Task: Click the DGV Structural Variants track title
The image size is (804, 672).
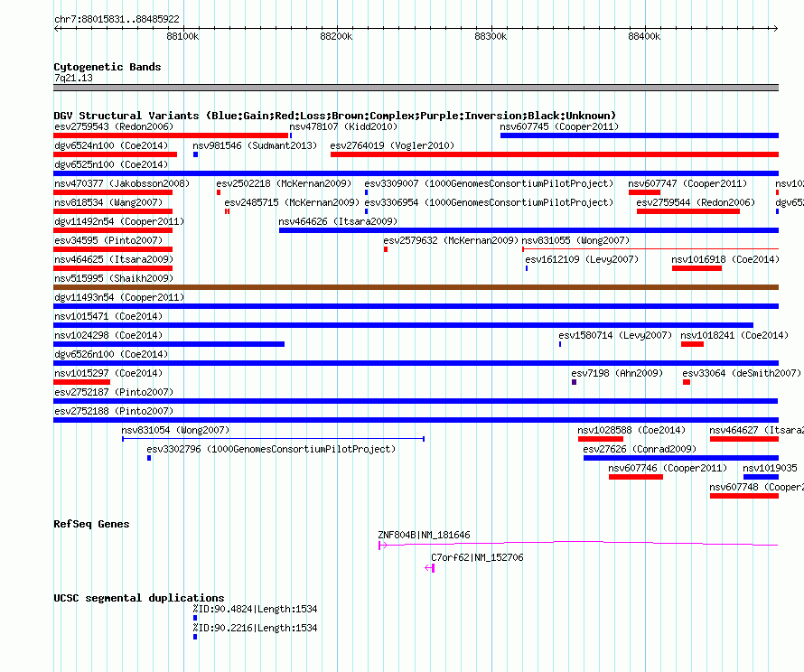Action: 334,116
